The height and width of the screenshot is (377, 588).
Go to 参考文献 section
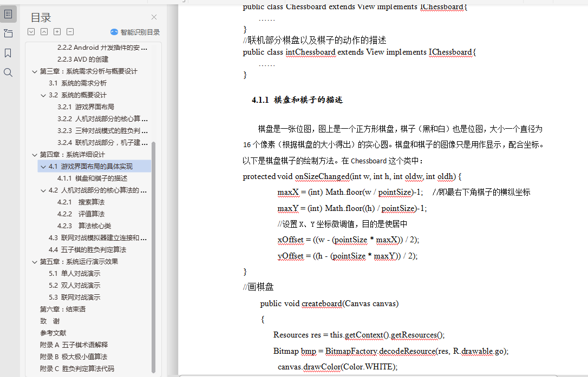click(53, 333)
